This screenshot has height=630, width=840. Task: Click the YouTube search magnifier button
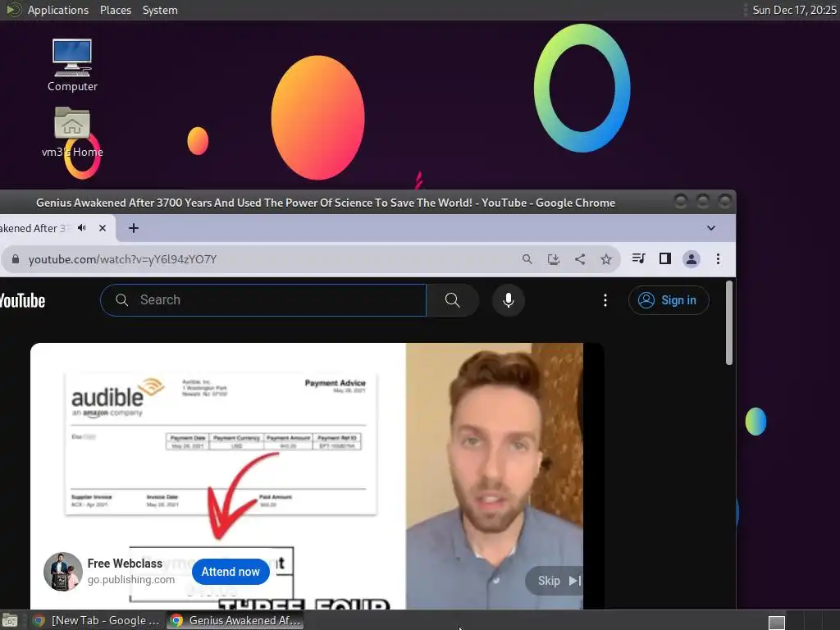tap(453, 300)
